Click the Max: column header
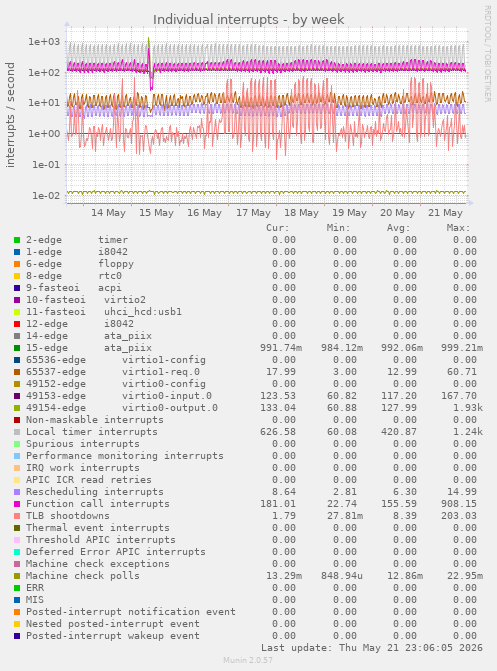497x671 pixels. pyautogui.click(x=458, y=228)
